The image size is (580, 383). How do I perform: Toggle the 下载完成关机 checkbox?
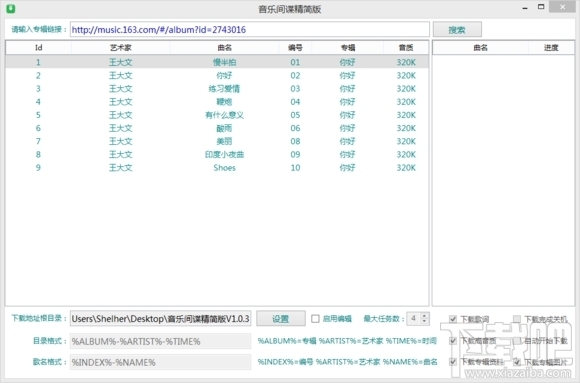(517, 319)
